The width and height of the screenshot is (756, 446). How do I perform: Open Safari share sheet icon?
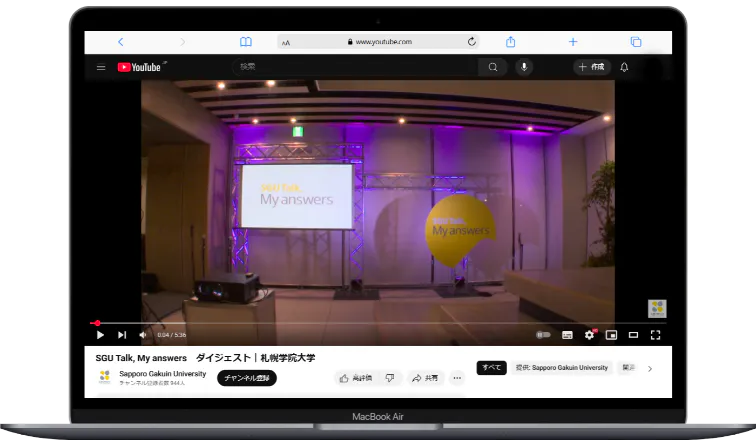point(511,42)
